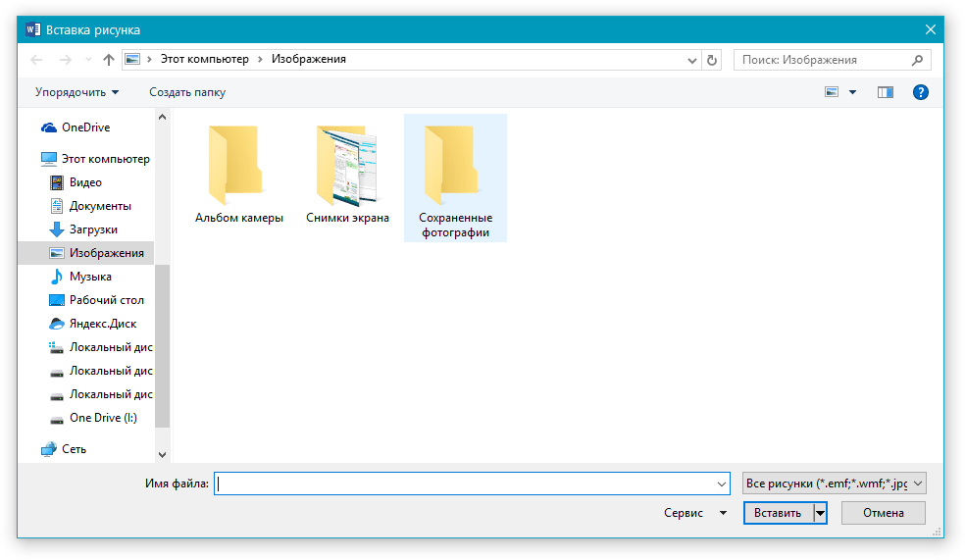This screenshot has width=965, height=560.
Task: Click the change view icon
Action: pyautogui.click(x=832, y=92)
